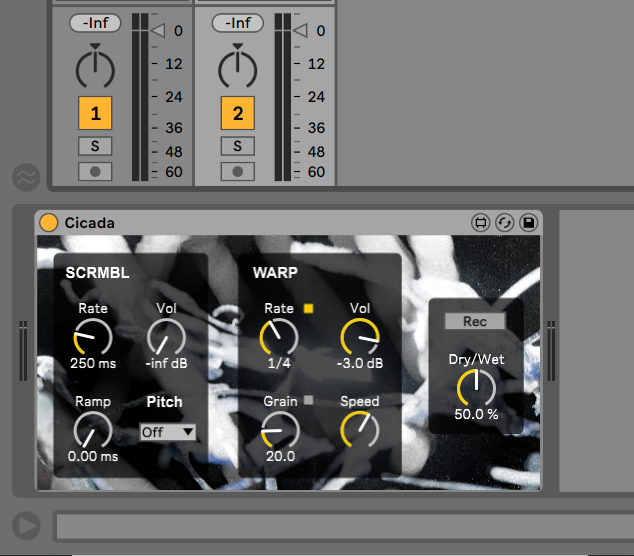Enable the grey Grain toggle square
Screen dimensions: 634x556
click(x=308, y=401)
